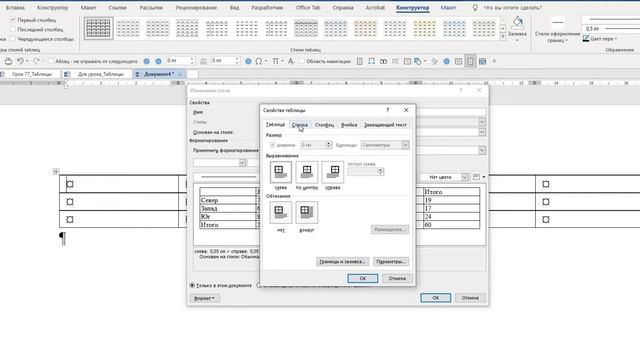The height and width of the screenshot is (360, 640).
Task: Click the отступ слева spinner arrows
Action: coord(380,171)
